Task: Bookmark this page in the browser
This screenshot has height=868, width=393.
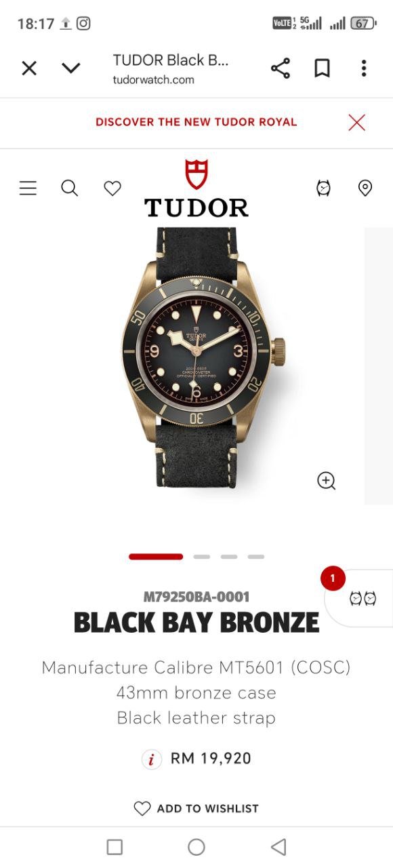Action: pos(322,68)
